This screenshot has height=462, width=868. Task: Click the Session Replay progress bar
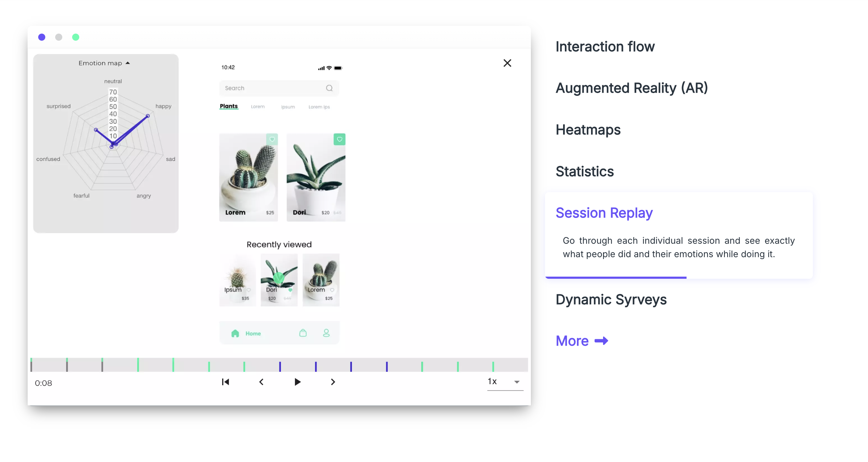click(616, 278)
